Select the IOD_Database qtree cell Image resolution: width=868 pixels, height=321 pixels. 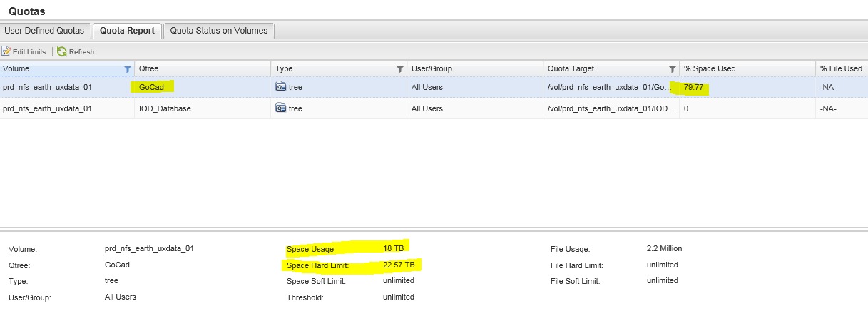[165, 108]
